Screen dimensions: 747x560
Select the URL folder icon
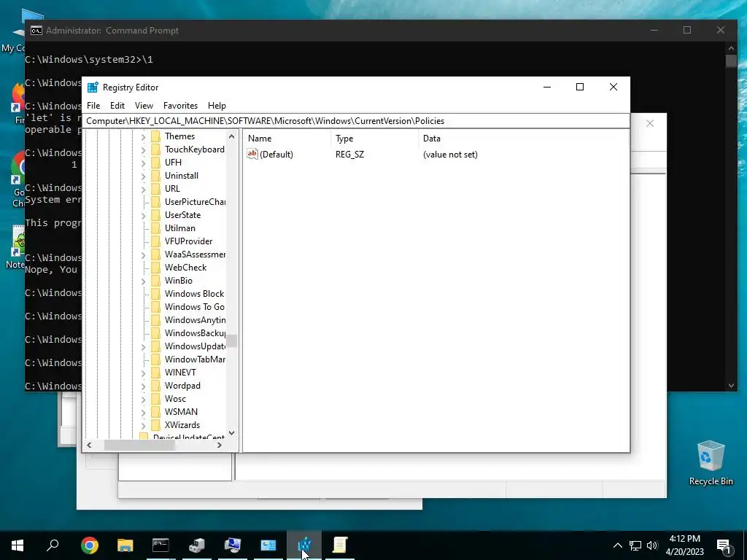point(155,189)
